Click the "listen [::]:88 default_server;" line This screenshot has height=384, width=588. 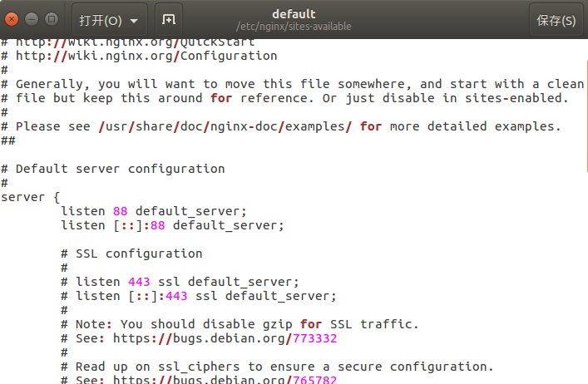(172, 225)
